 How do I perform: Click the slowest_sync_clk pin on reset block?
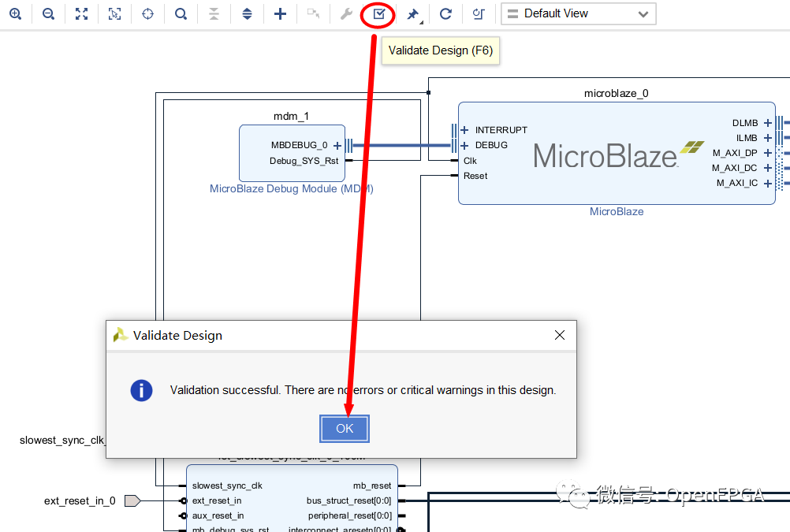tap(227, 485)
